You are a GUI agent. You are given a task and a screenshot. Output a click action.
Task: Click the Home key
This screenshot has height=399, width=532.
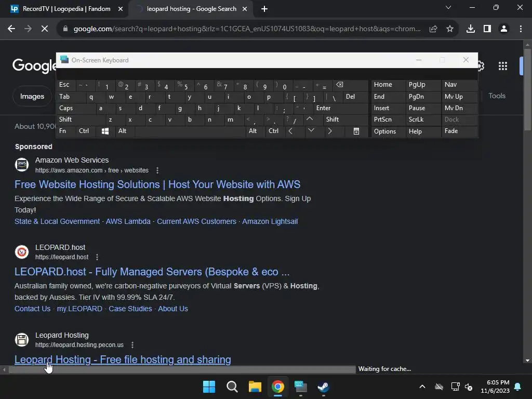coord(388,85)
